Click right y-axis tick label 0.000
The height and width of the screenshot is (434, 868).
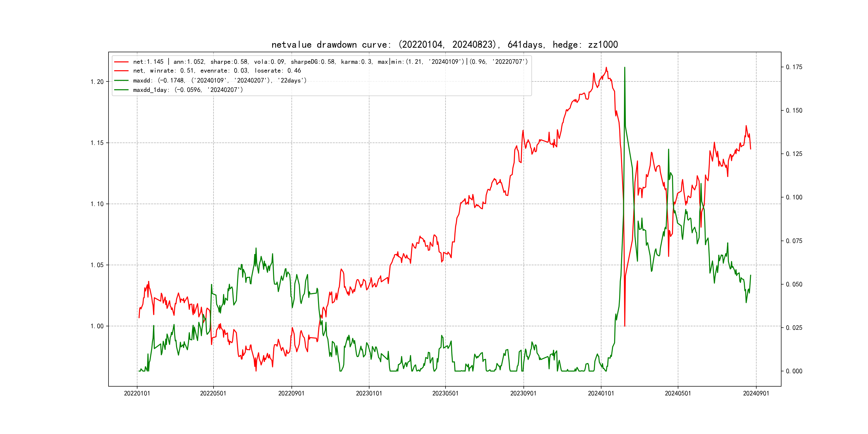(794, 371)
